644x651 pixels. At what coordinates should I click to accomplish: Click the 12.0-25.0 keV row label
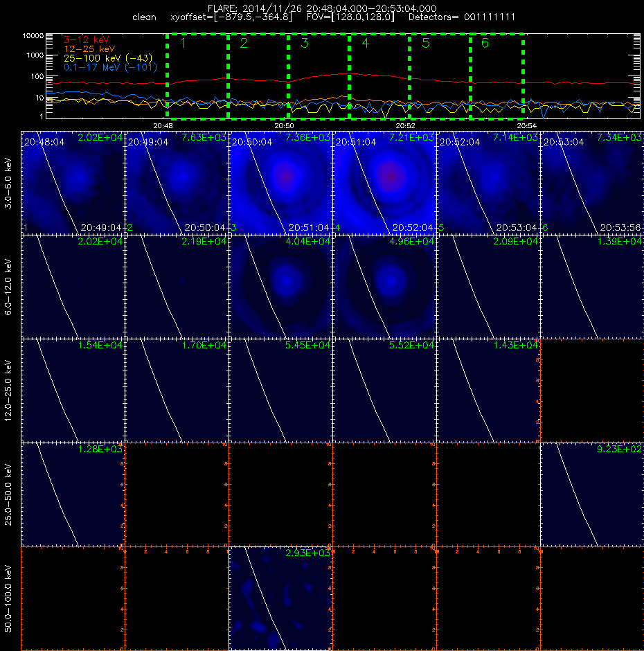click(x=8, y=391)
